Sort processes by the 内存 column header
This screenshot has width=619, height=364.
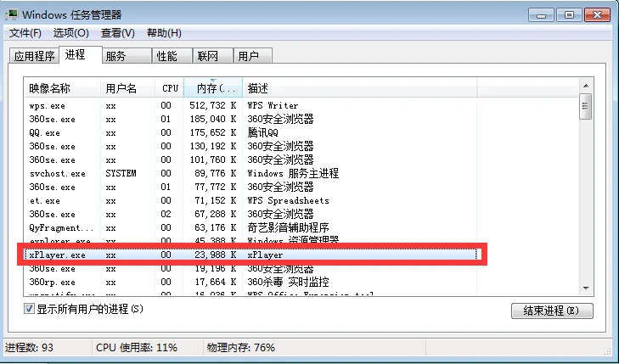tap(212, 88)
